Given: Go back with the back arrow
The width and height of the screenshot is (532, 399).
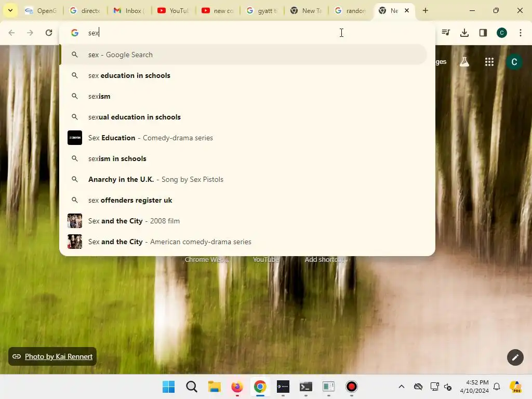Looking at the screenshot, I should pyautogui.click(x=11, y=33).
